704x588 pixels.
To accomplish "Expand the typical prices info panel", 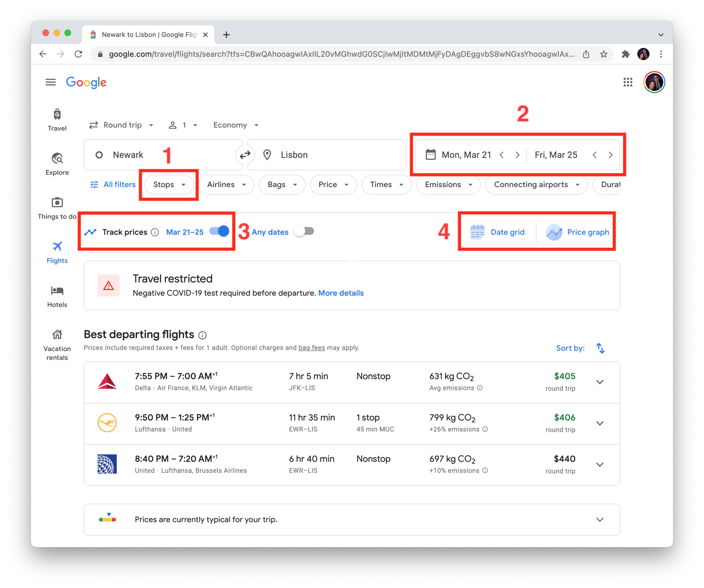I will click(600, 520).
